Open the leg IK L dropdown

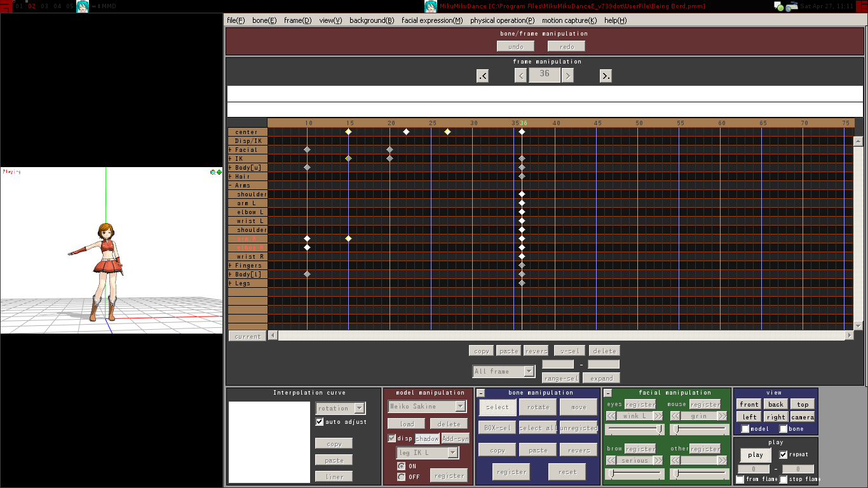(x=453, y=452)
